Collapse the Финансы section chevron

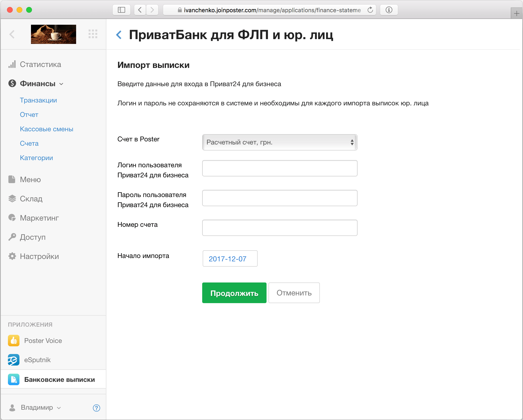tap(61, 84)
